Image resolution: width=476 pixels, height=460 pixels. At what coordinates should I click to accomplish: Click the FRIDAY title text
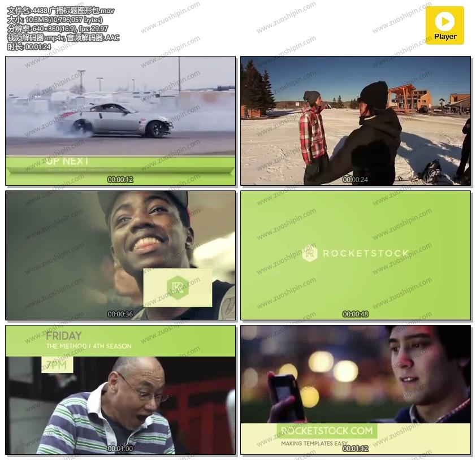click(x=64, y=336)
